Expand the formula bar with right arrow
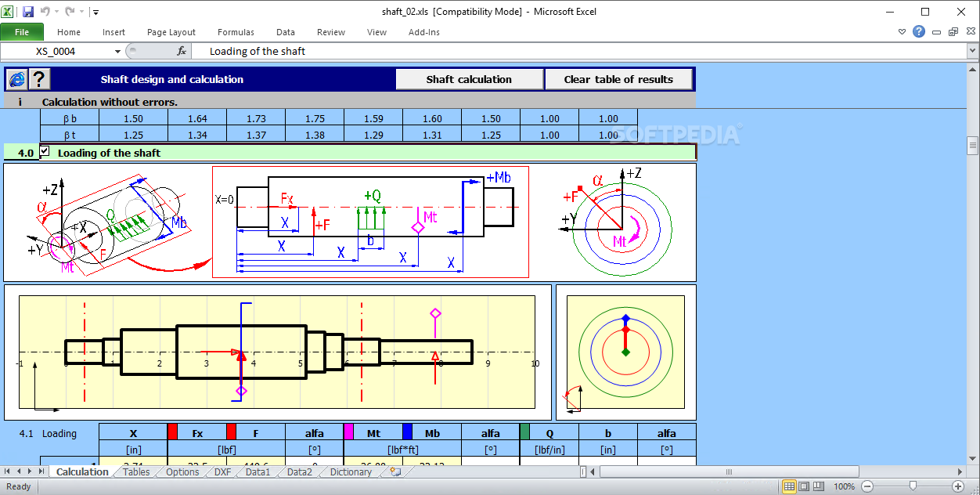The width and height of the screenshot is (980, 495). click(x=973, y=51)
